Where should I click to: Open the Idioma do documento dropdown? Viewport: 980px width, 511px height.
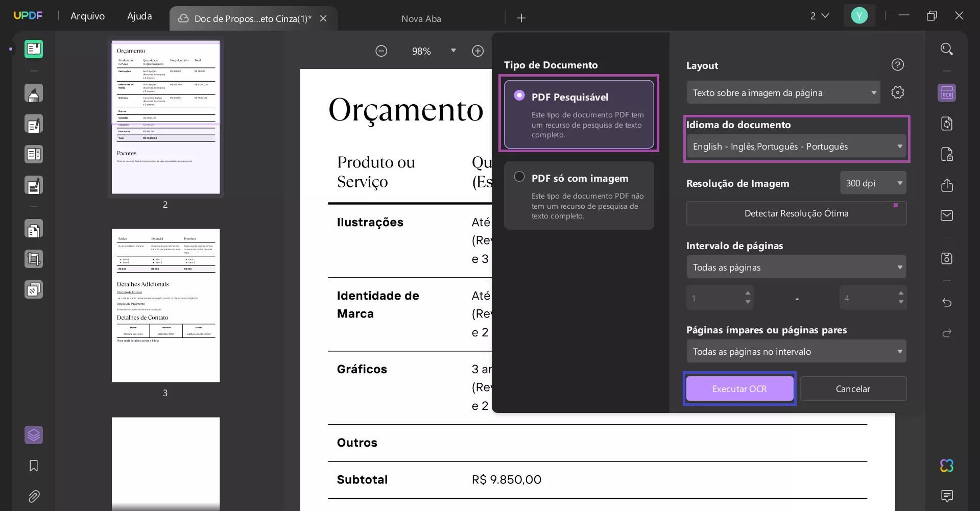pos(796,147)
